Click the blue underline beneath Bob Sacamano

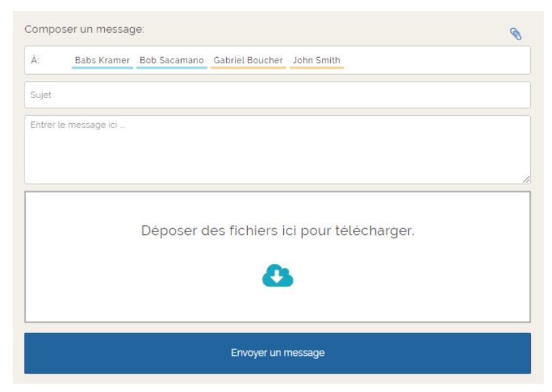[172, 68]
